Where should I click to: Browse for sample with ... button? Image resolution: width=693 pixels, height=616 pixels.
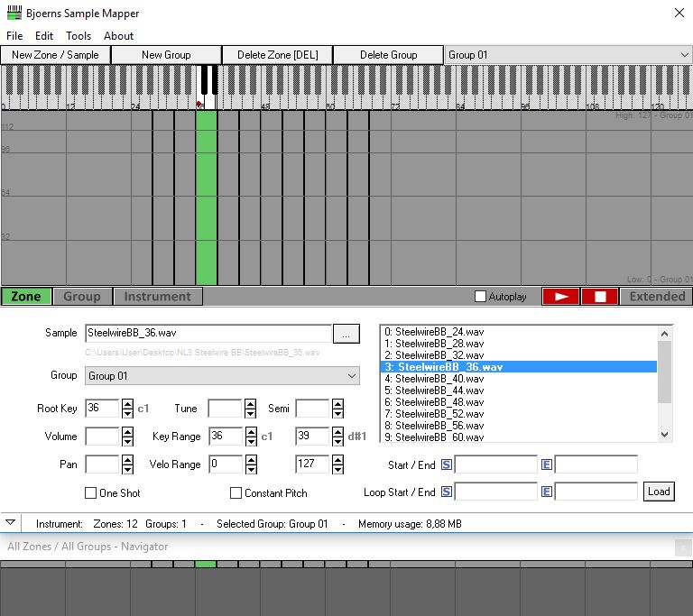346,334
